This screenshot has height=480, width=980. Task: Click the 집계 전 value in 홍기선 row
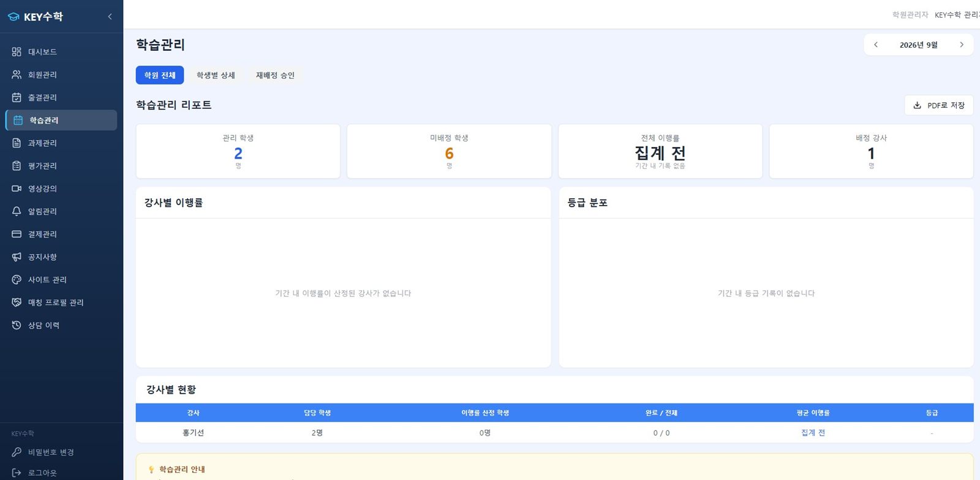click(813, 433)
